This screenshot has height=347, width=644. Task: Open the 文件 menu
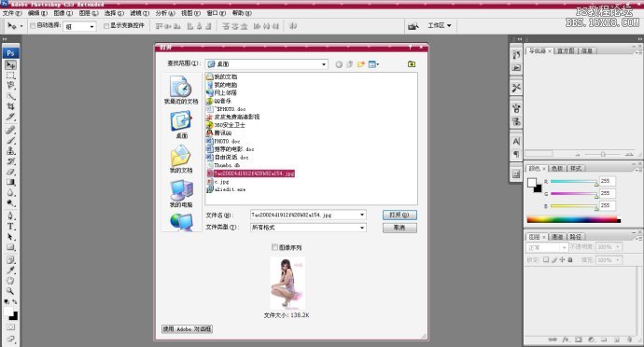12,13
